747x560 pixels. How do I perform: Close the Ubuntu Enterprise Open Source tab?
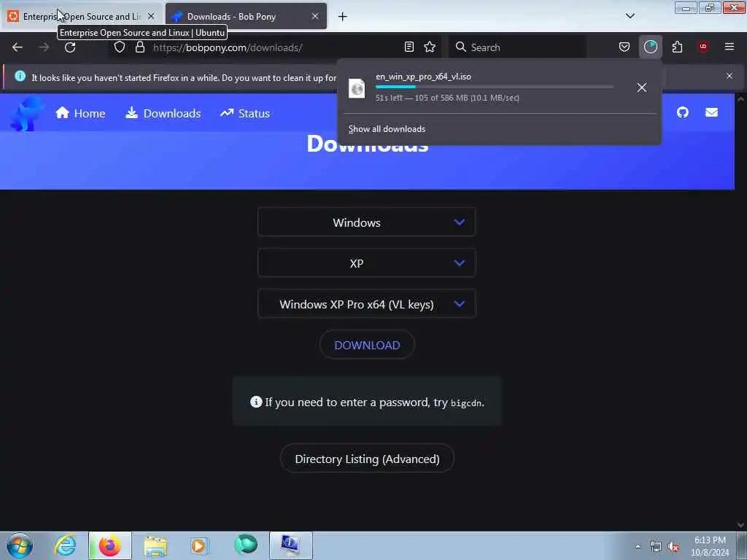tap(151, 16)
